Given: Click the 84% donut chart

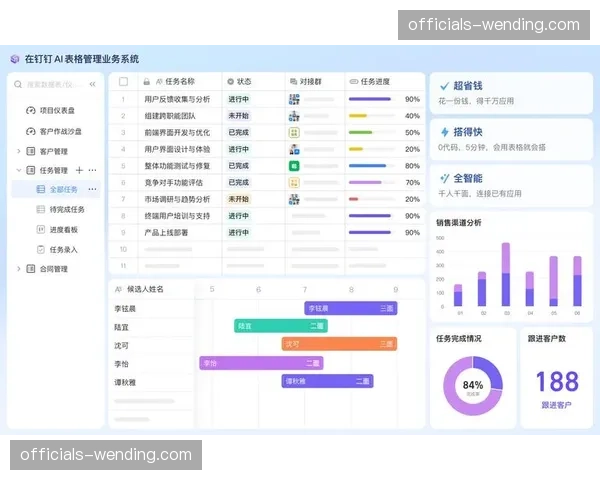Looking at the screenshot, I should (473, 386).
